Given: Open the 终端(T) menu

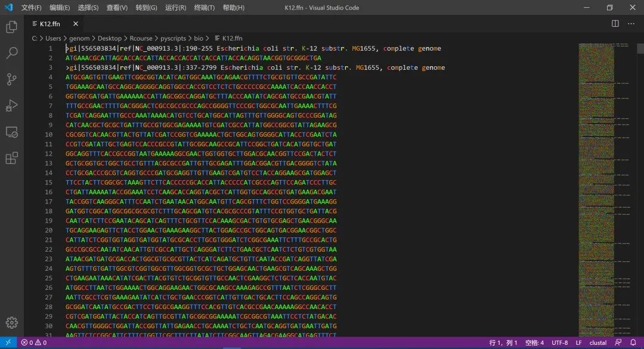Looking at the screenshot, I should coord(204,8).
